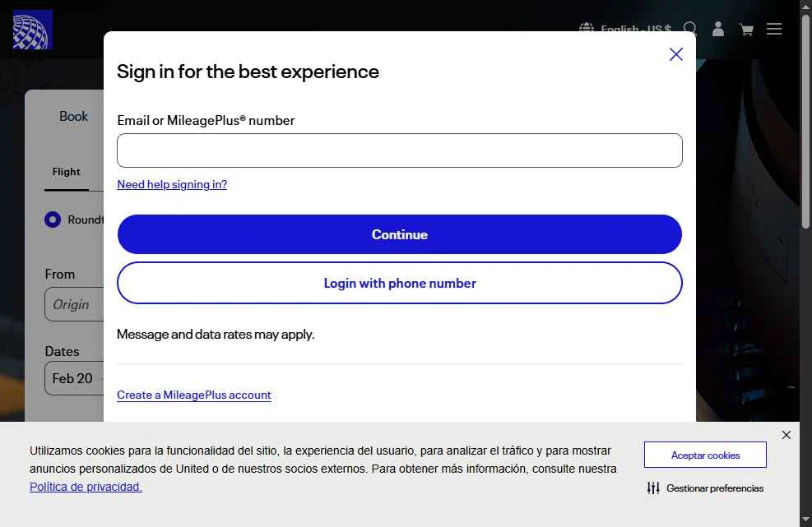Image resolution: width=812 pixels, height=527 pixels.
Task: Select the Roundtrip radio button
Action: coord(53,220)
